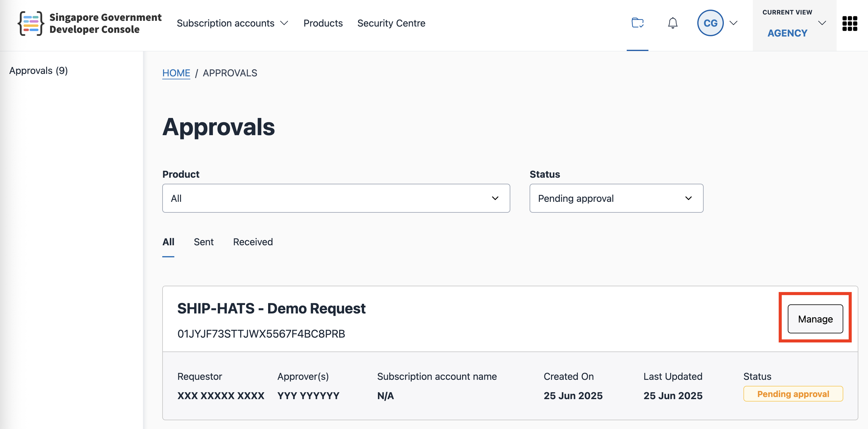
Task: Open the notifications bell
Action: tap(673, 23)
